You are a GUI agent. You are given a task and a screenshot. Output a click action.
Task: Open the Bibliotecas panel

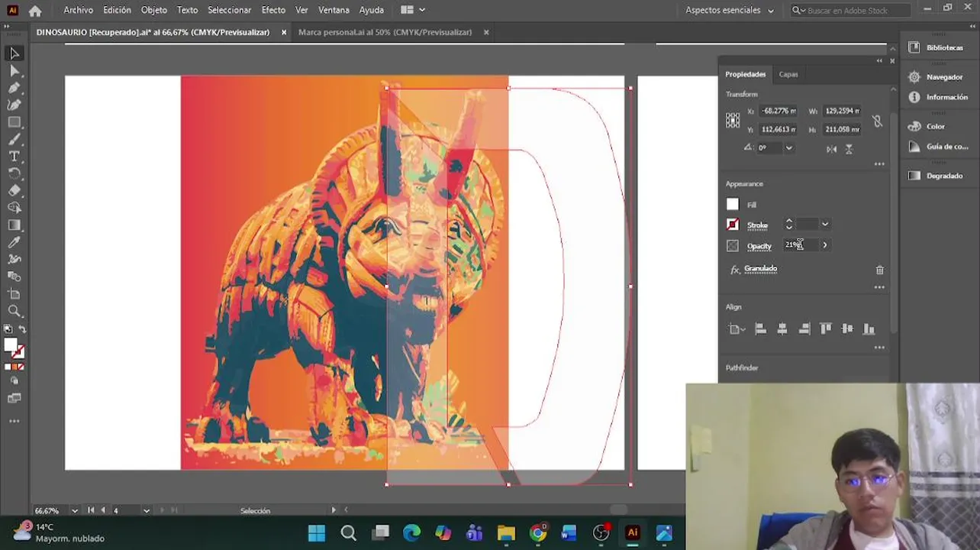tap(936, 47)
